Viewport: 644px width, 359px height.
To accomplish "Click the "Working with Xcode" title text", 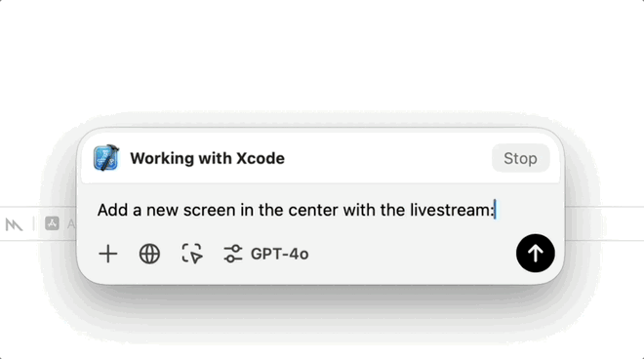I will coord(208,159).
